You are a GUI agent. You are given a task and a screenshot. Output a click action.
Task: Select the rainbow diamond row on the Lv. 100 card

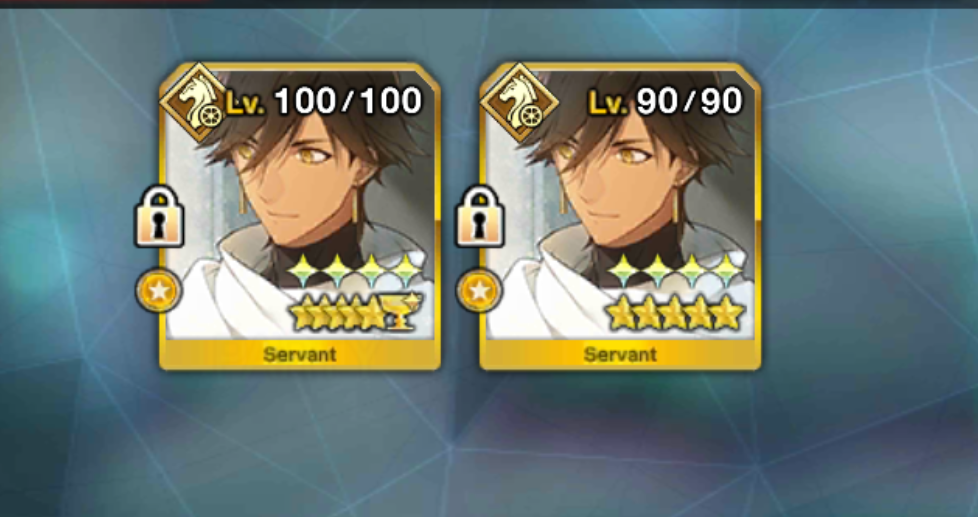(x=356, y=270)
